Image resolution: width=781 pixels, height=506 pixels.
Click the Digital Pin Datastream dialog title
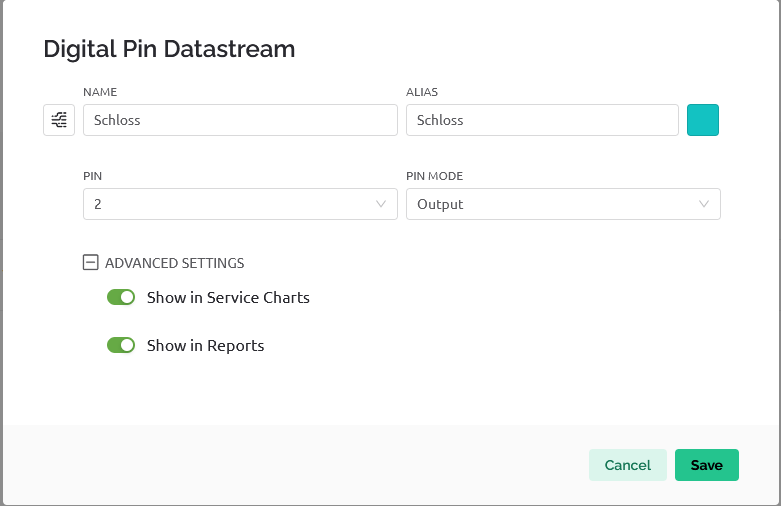(169, 48)
